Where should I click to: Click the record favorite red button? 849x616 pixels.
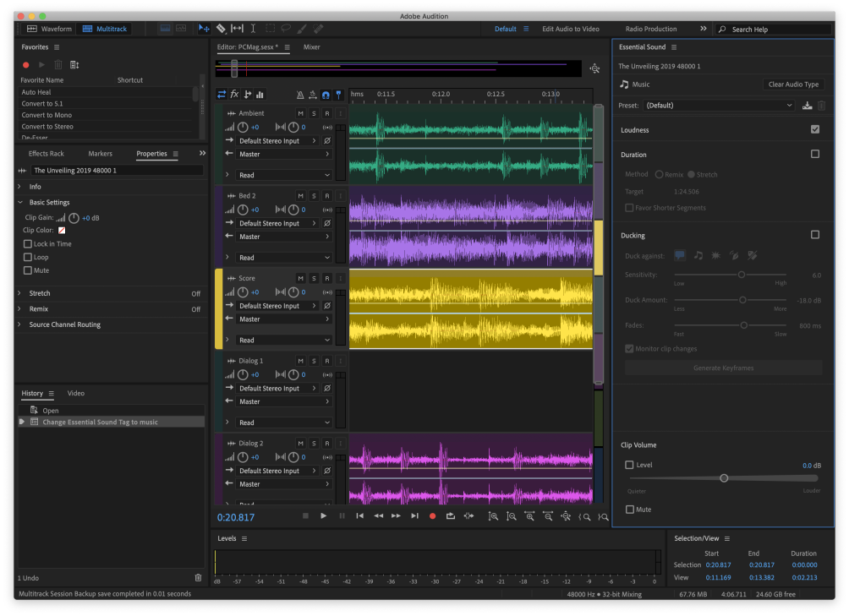26,65
